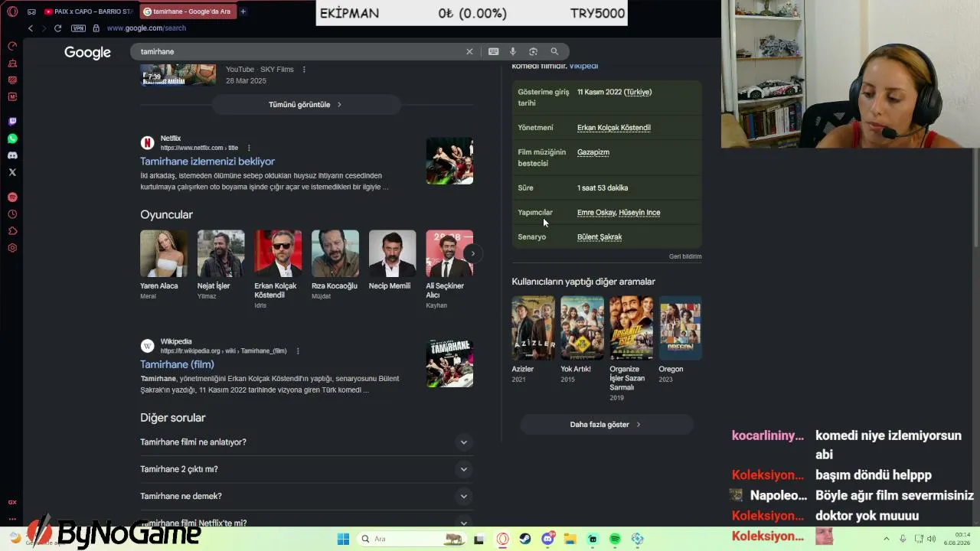Toggle the VPN badge in address bar

point(78,28)
